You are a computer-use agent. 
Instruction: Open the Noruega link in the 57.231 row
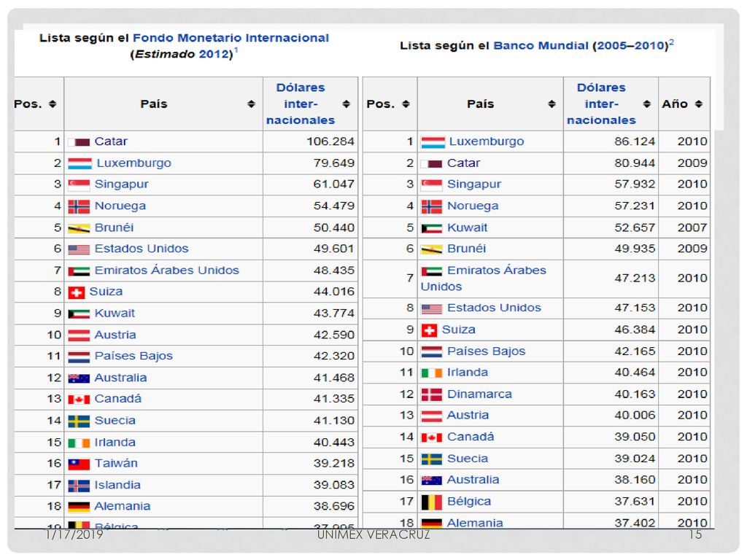[x=473, y=206]
